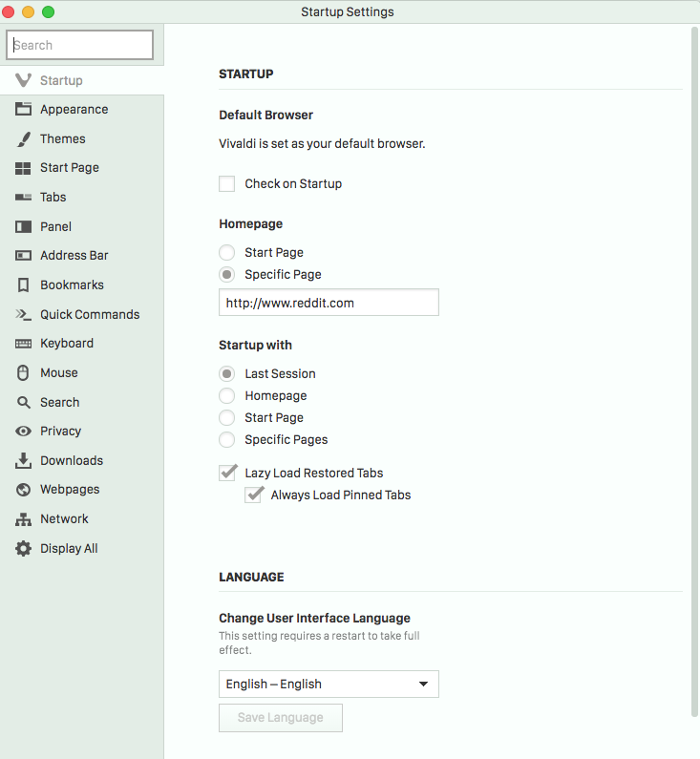Viewport: 700px width, 759px height.
Task: Click the Network hierarchy icon
Action: (23, 519)
